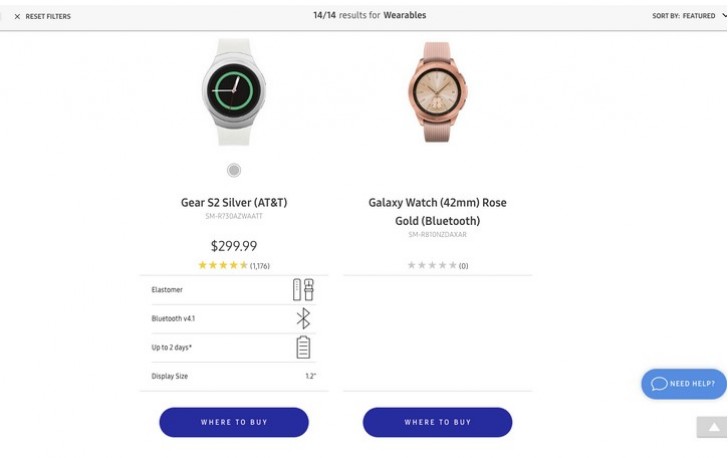Open Galaxy Watch (42mm) Rose Gold title
Viewport: 728px width, 458px height.
point(437,211)
